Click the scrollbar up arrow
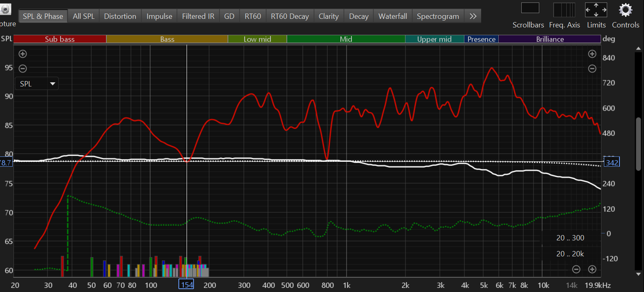644x292 pixels. click(638, 48)
